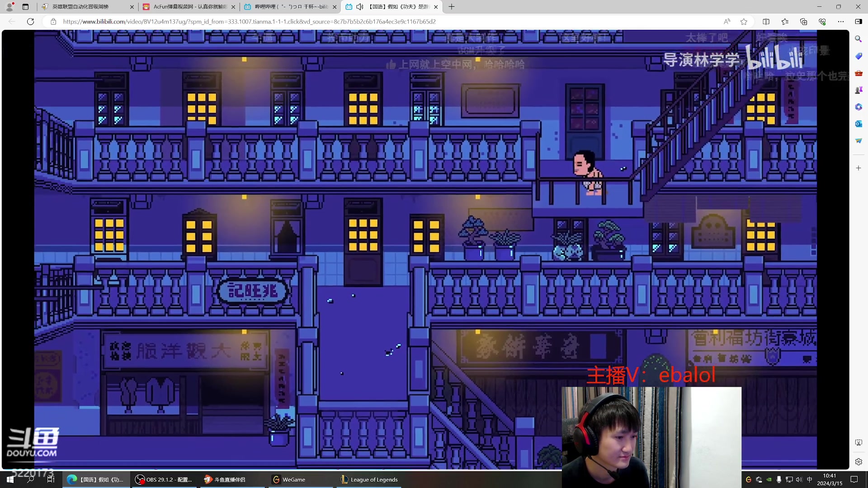Open the Games chess icon in sidebar

pos(859,90)
